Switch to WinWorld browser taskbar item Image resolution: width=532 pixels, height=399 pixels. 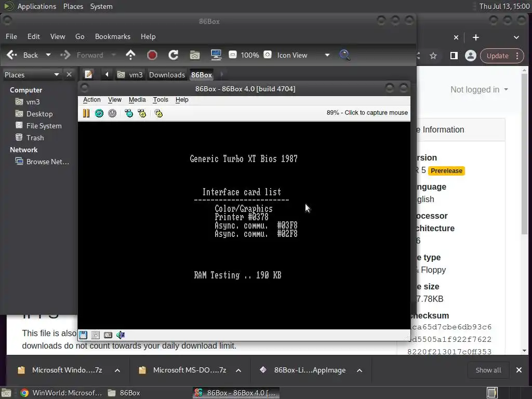pyautogui.click(x=61, y=393)
